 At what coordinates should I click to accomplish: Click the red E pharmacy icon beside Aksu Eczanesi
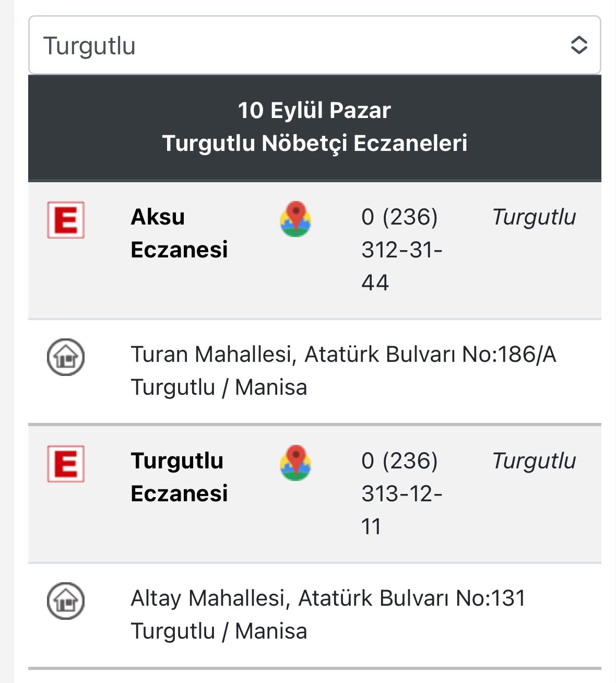pos(66,220)
